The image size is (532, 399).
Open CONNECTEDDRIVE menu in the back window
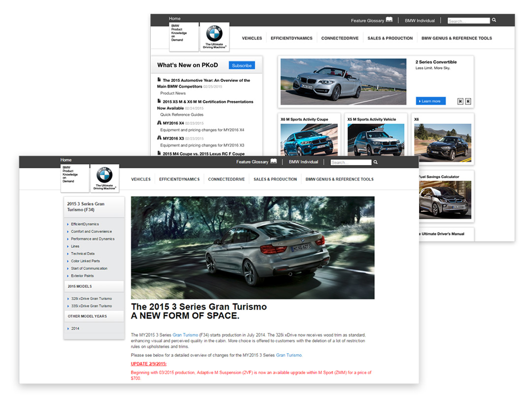click(x=340, y=38)
